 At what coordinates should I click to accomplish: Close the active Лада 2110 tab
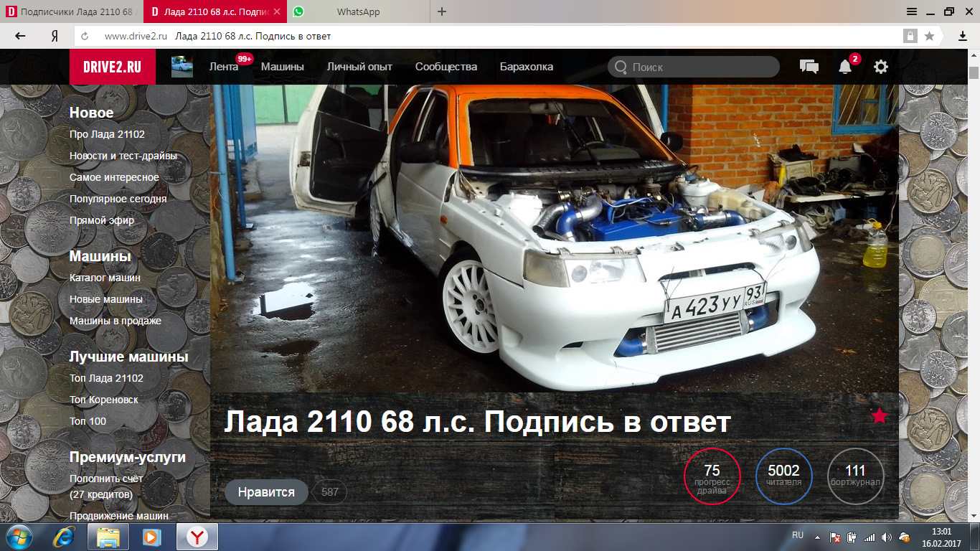point(277,11)
